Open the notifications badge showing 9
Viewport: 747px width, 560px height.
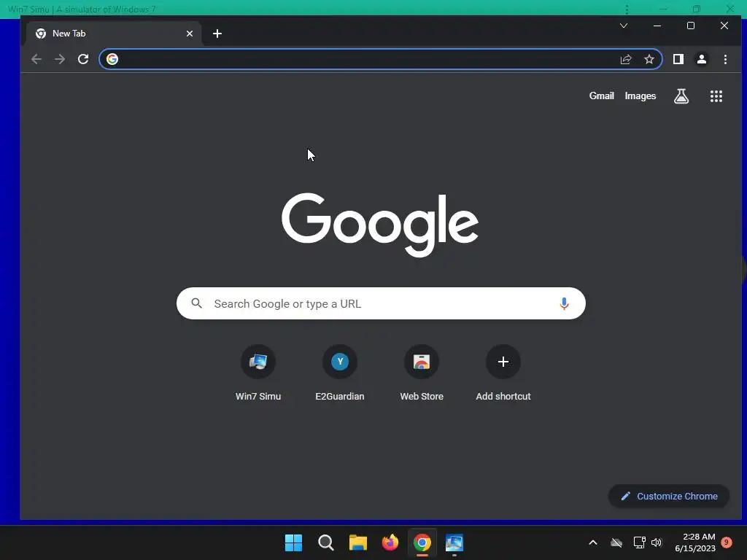coord(727,542)
